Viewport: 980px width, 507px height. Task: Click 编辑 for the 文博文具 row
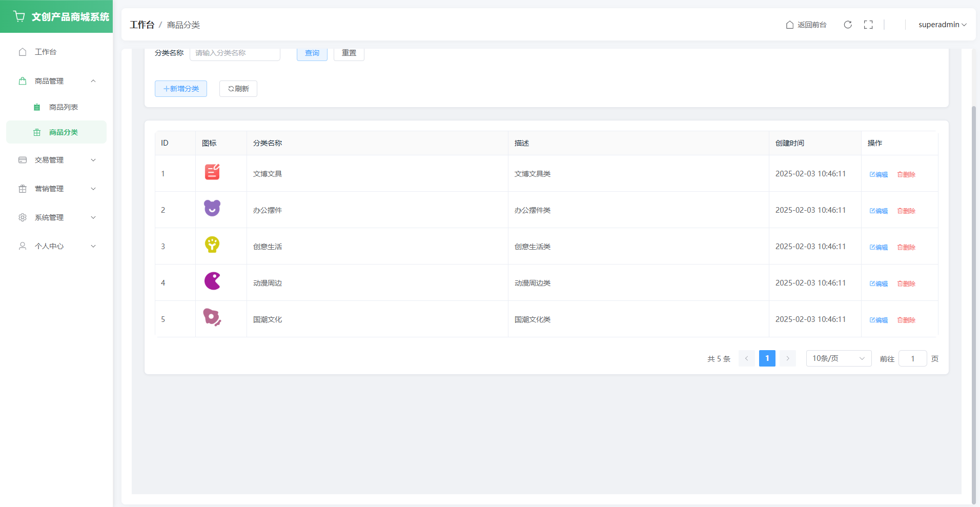point(879,174)
